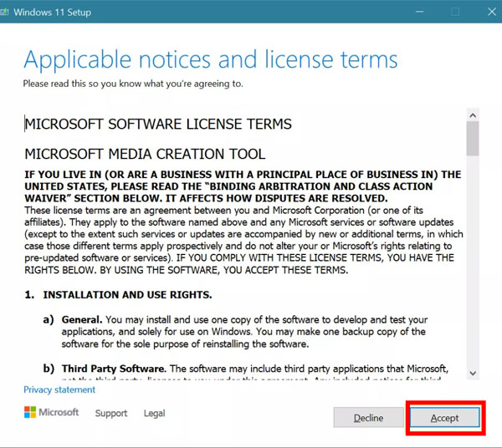This screenshot has width=502, height=448.
Task: Open the Privacy statement link
Action: click(x=59, y=389)
